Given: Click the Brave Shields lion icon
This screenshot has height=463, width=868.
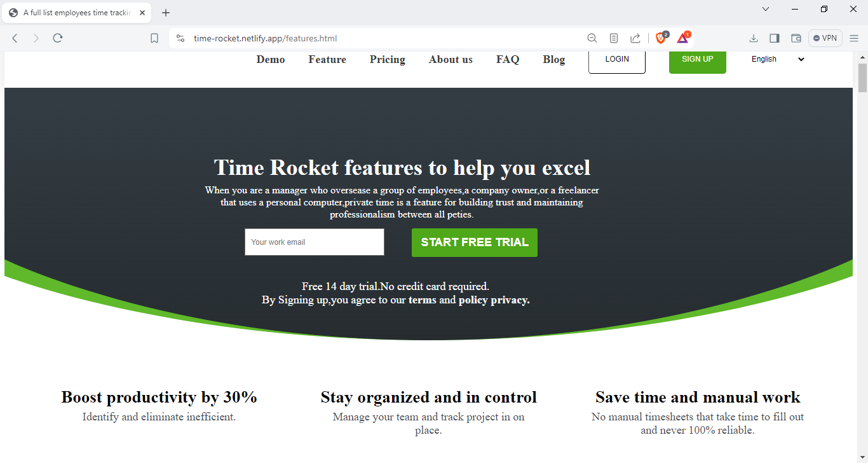Looking at the screenshot, I should 661,38.
